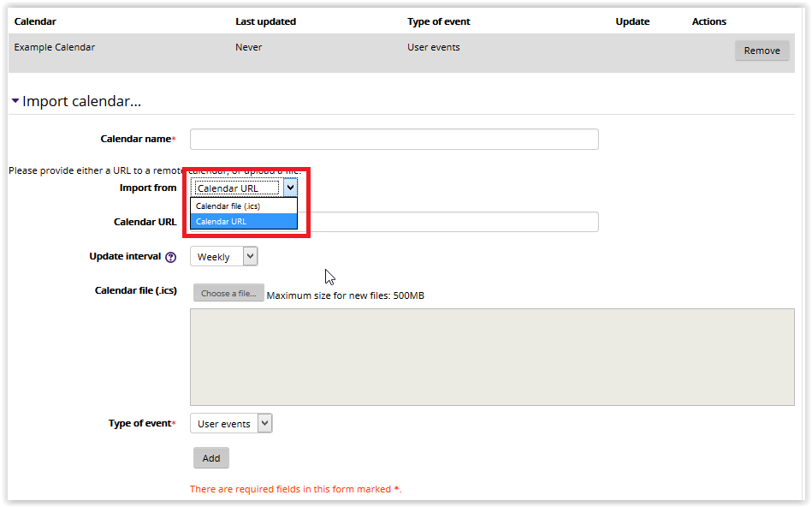Click the Calendar column header

pos(35,21)
